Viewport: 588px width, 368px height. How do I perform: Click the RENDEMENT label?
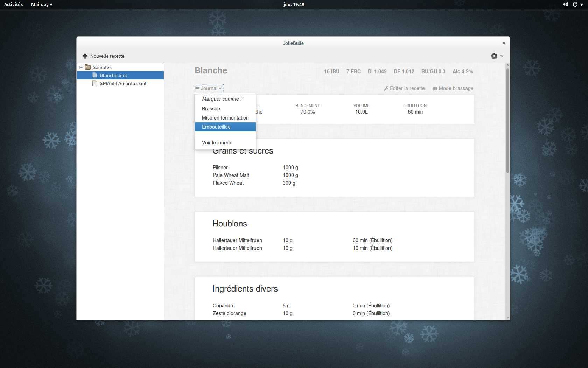[x=308, y=105]
